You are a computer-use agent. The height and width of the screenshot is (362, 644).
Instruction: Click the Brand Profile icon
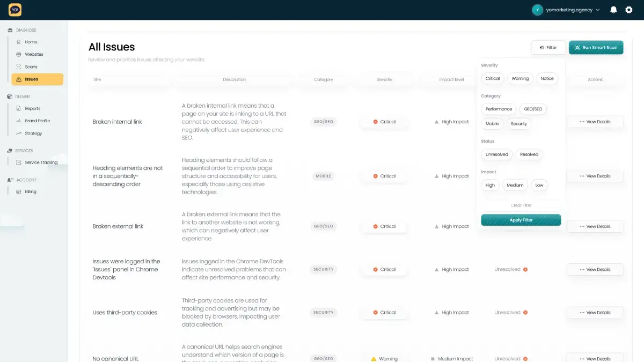tap(19, 121)
